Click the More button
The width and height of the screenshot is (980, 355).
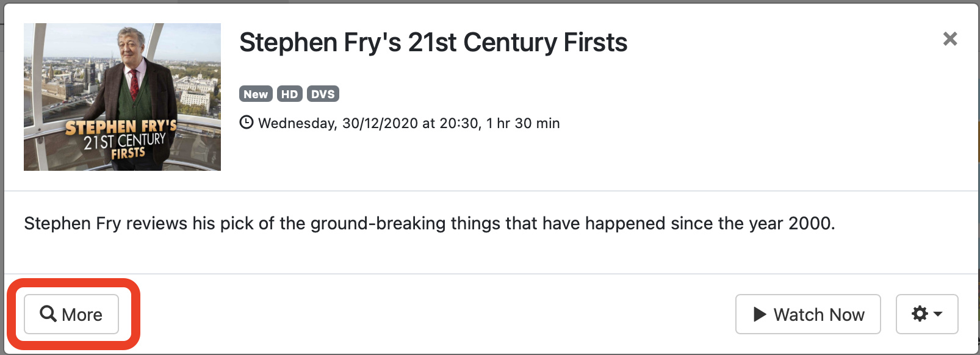(x=71, y=314)
